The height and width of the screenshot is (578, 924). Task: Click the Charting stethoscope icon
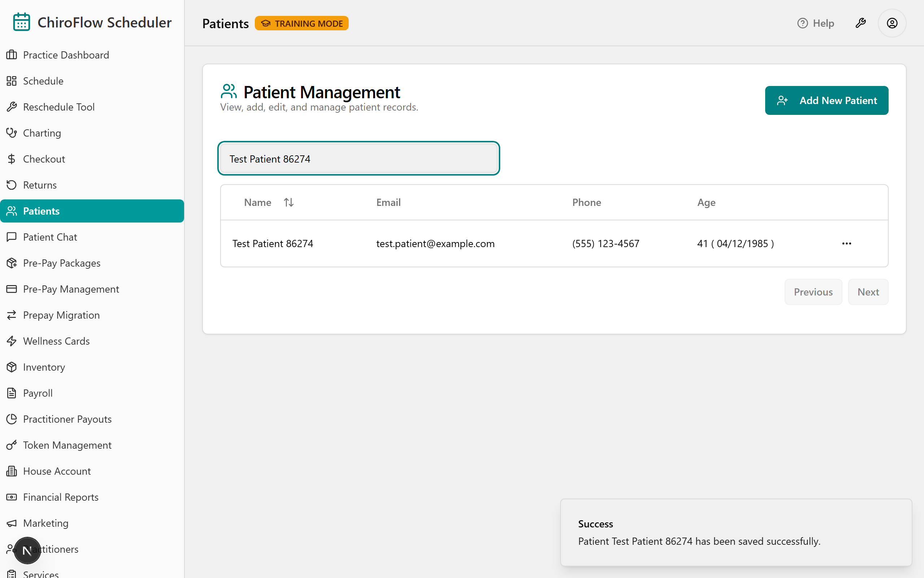(12, 133)
